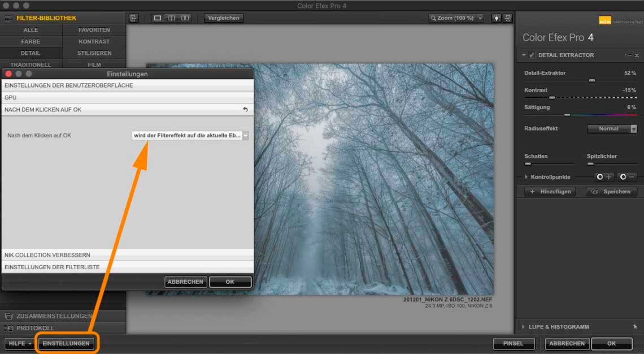Toggle the Detail Extractor filter checkbox
Screen dimensions: 644x354
(532, 55)
